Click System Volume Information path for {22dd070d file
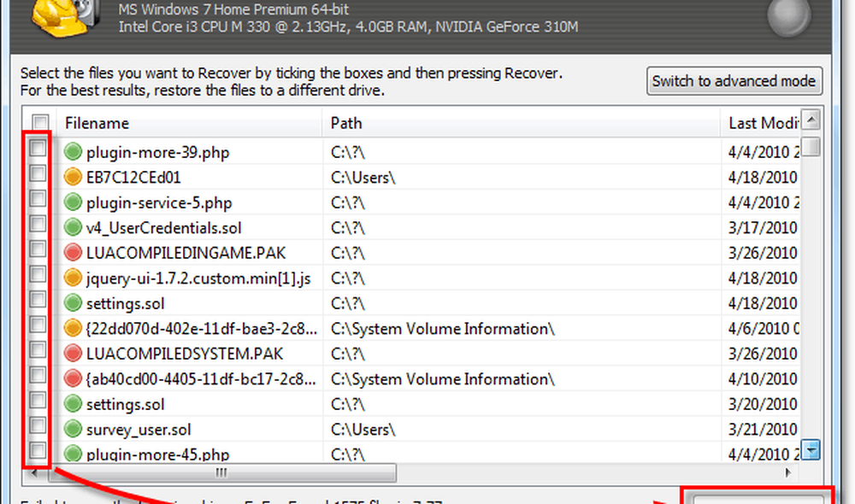Viewport: 855px width, 504px height. point(442,329)
